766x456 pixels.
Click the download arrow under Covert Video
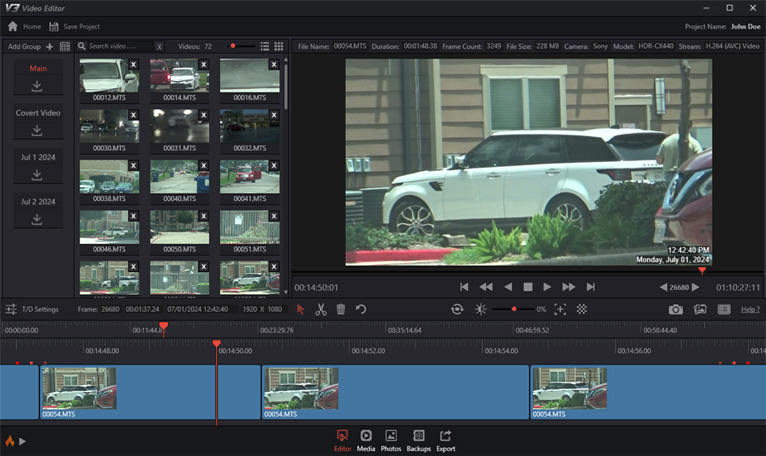(x=37, y=130)
